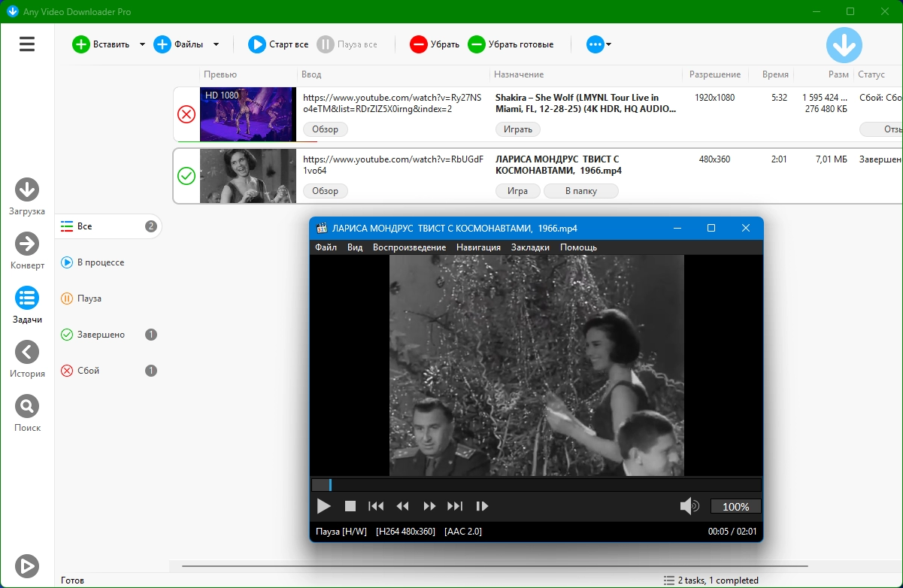
Task: Click the 100% volume slider
Action: click(736, 507)
